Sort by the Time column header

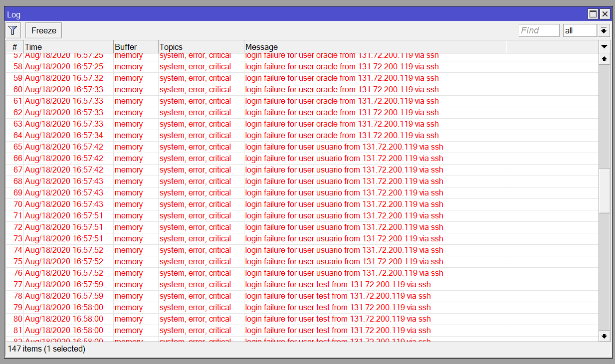69,47
